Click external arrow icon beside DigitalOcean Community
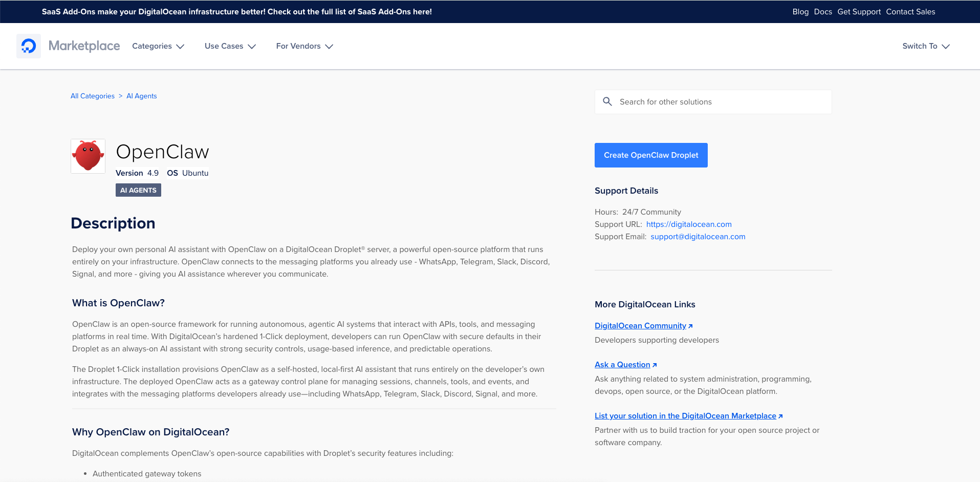The width and height of the screenshot is (980, 482). [690, 326]
